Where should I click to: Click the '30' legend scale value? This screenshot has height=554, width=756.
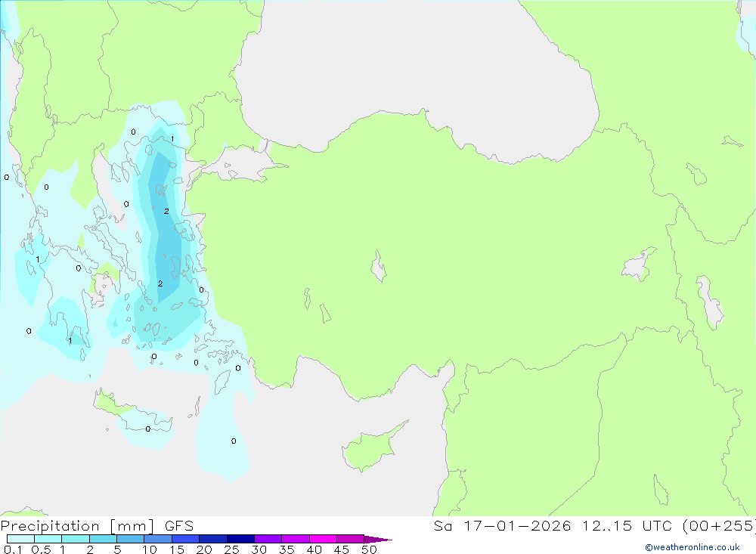pos(259,549)
